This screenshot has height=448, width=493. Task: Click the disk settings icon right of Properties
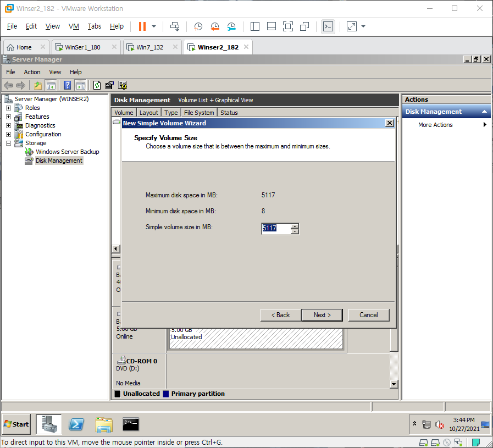coord(123,85)
